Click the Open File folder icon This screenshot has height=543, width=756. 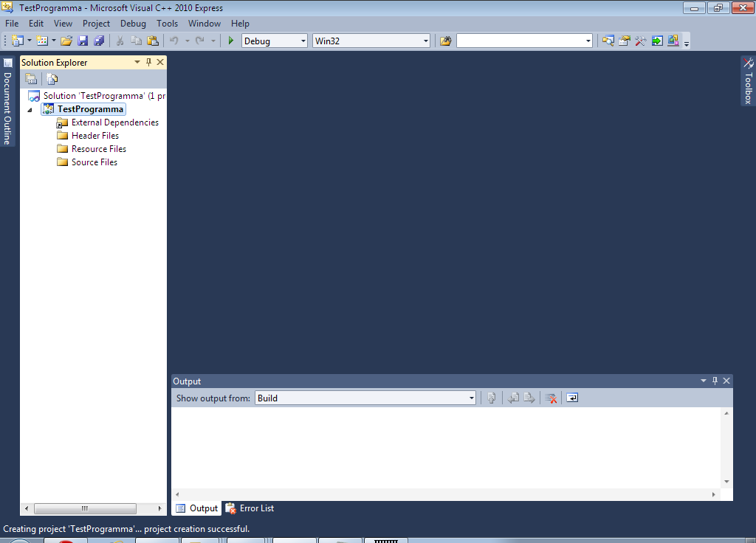66,41
